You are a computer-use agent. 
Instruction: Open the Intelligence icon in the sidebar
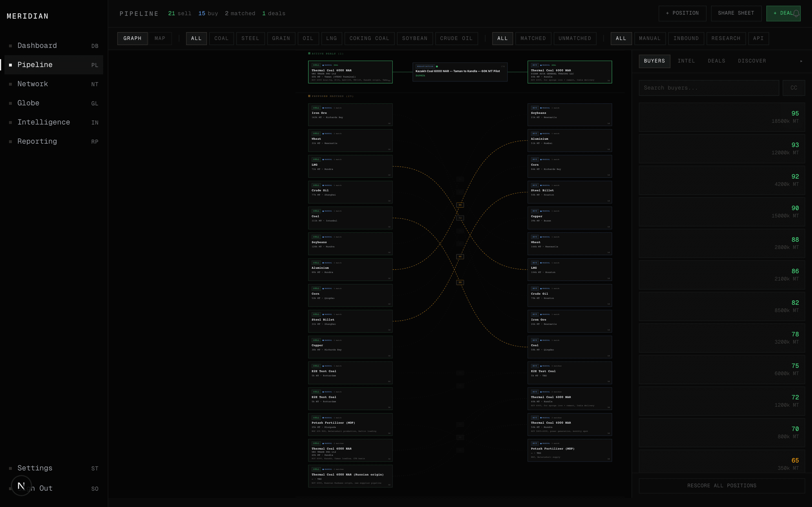click(10, 123)
